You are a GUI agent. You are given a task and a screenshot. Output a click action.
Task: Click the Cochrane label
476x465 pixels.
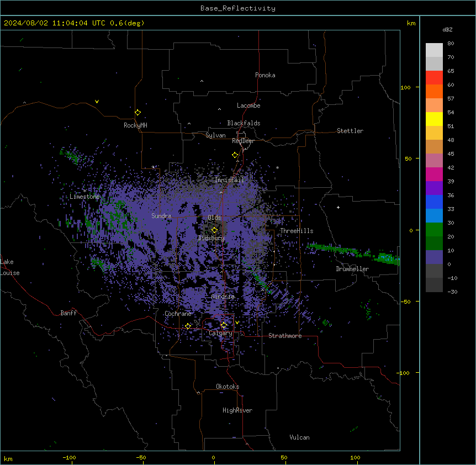coord(178,314)
